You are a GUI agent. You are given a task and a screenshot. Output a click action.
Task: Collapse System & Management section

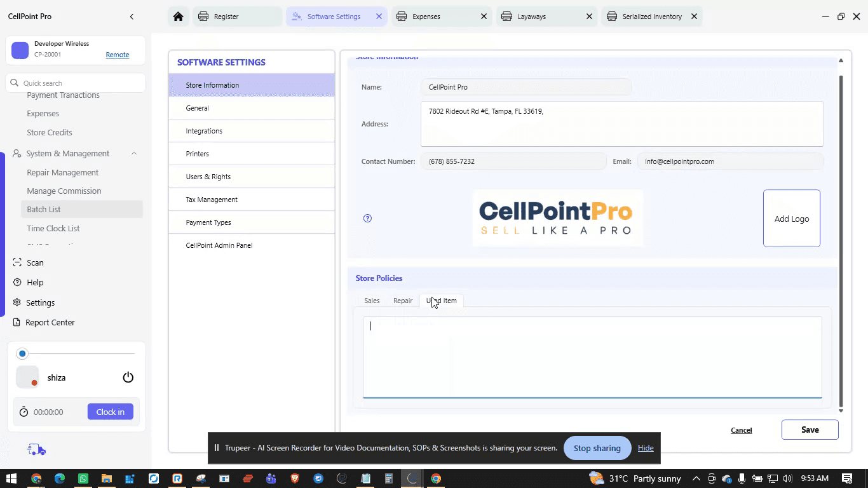click(134, 154)
